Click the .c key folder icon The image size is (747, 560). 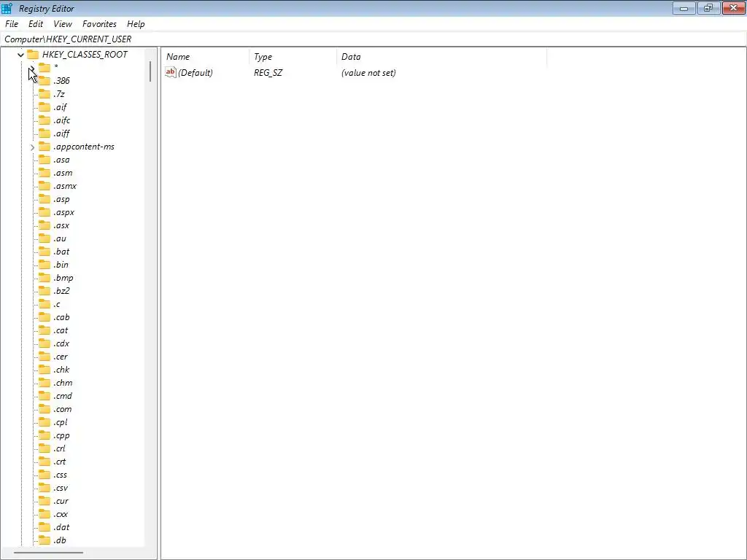(x=44, y=304)
